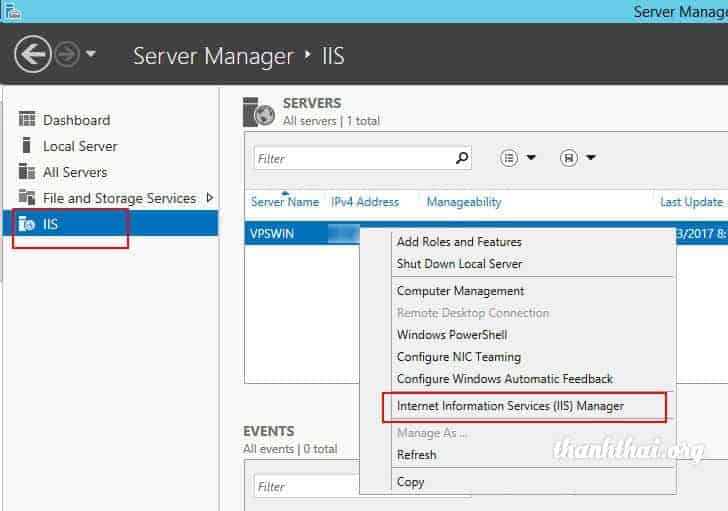Select Windows PowerShell from context menu
Image resolution: width=728 pixels, height=511 pixels.
452,335
